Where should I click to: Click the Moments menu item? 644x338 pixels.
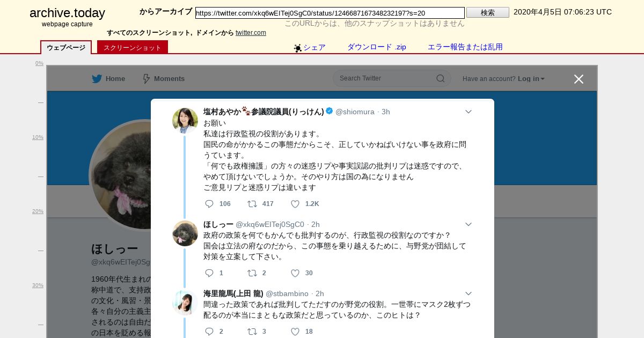point(169,79)
